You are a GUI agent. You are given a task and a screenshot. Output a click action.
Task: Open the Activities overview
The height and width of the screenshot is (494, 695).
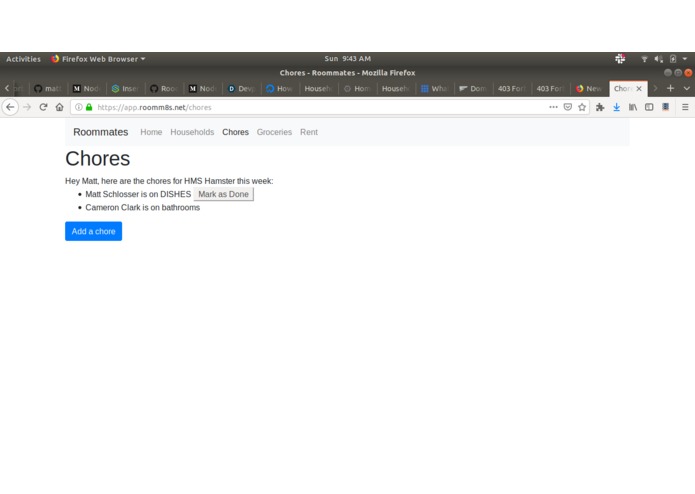coord(23,59)
